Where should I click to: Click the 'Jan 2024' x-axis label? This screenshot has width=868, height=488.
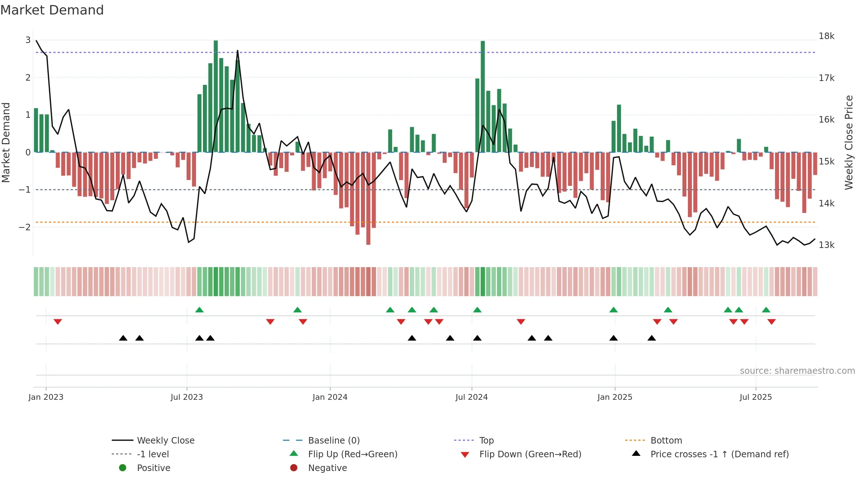pyautogui.click(x=330, y=397)
